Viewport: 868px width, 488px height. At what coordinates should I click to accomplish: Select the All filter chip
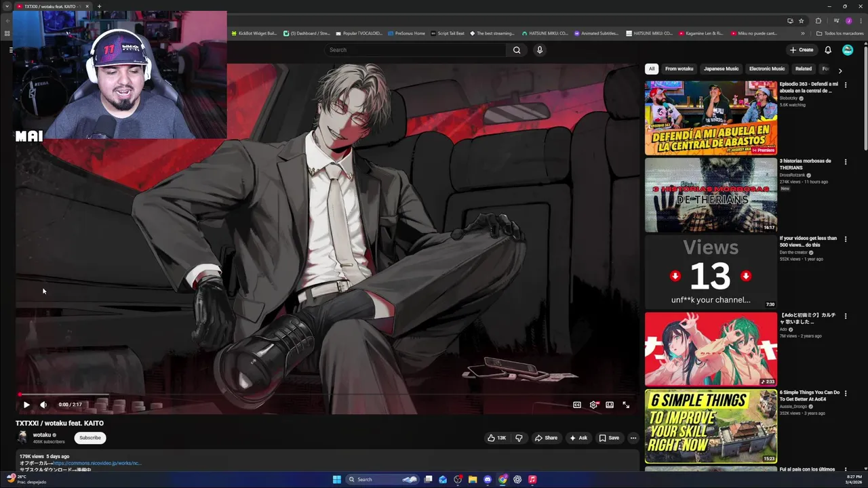(651, 68)
